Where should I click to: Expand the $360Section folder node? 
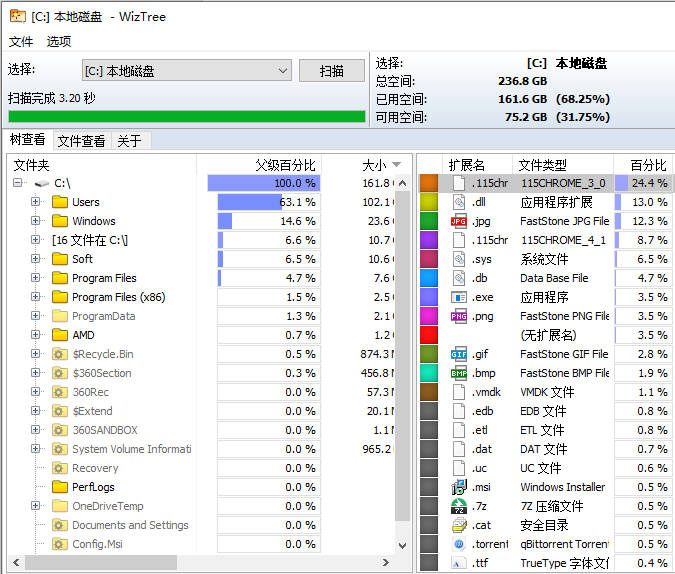tap(35, 372)
